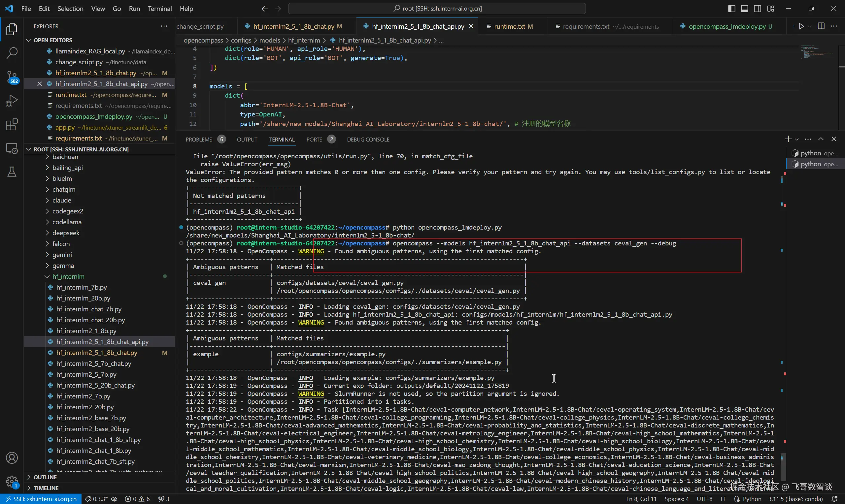Toggle Secondary Side Bar visibility
Screen dimensions: 845x504
[x=757, y=9]
